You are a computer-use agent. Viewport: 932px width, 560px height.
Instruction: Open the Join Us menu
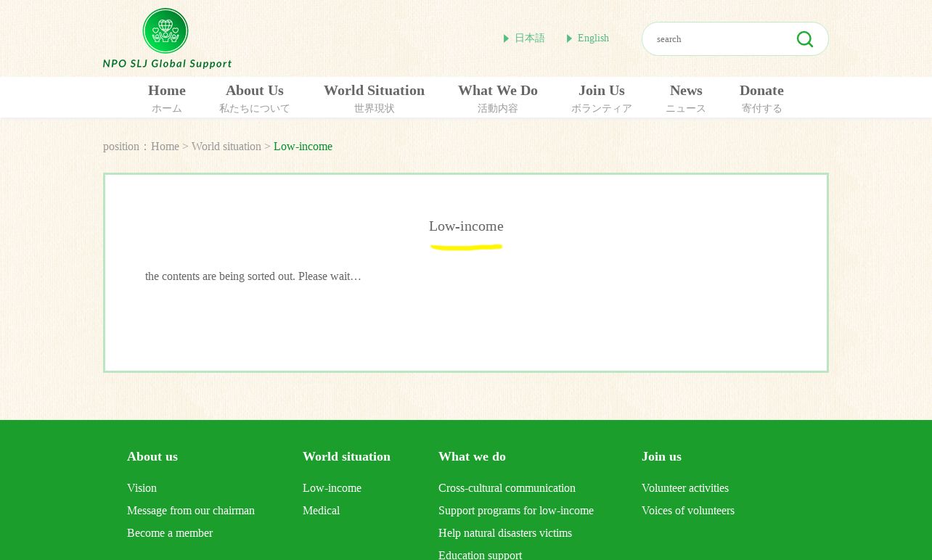point(602,98)
